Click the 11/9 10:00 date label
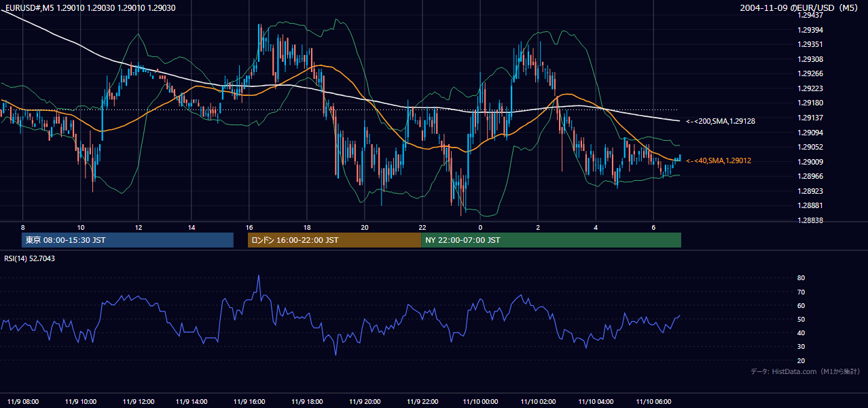868x408 pixels. [80, 401]
